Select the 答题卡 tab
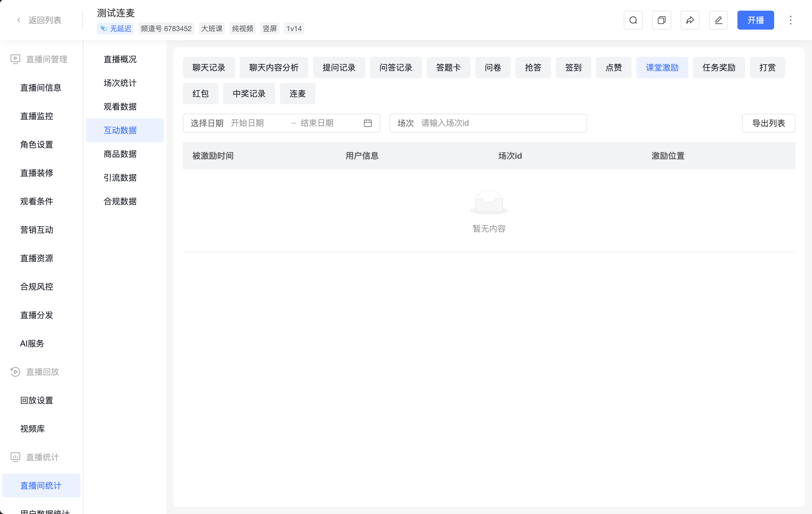 [x=448, y=68]
